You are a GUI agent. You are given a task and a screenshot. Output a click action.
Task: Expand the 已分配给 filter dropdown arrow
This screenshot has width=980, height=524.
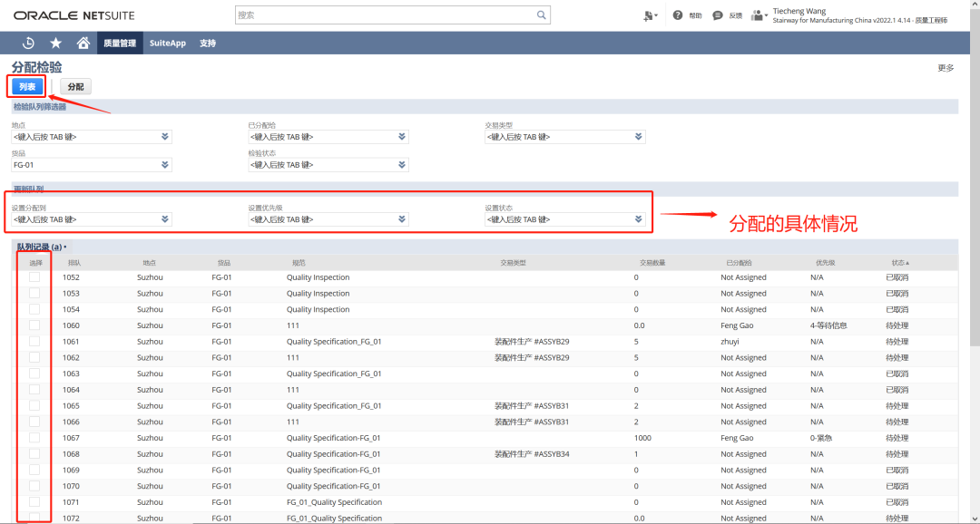tap(402, 137)
